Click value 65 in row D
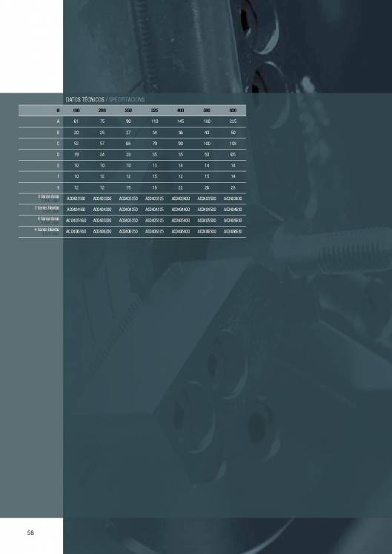 click(233, 154)
